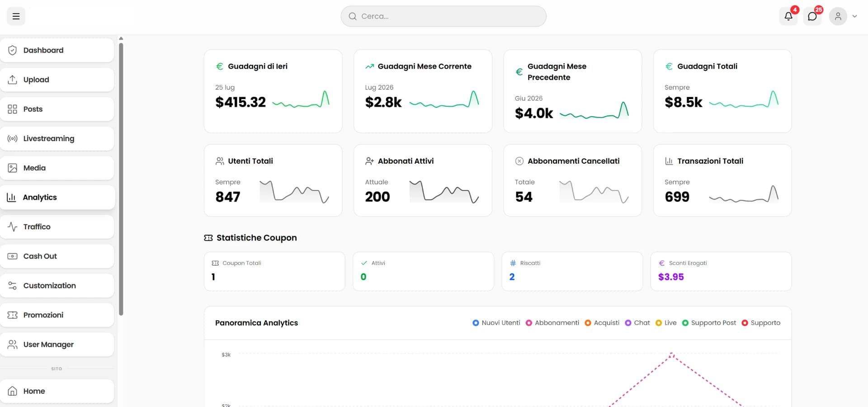The image size is (868, 407).
Task: Click the sidebar vertical scrollbar
Action: pyautogui.click(x=121, y=179)
